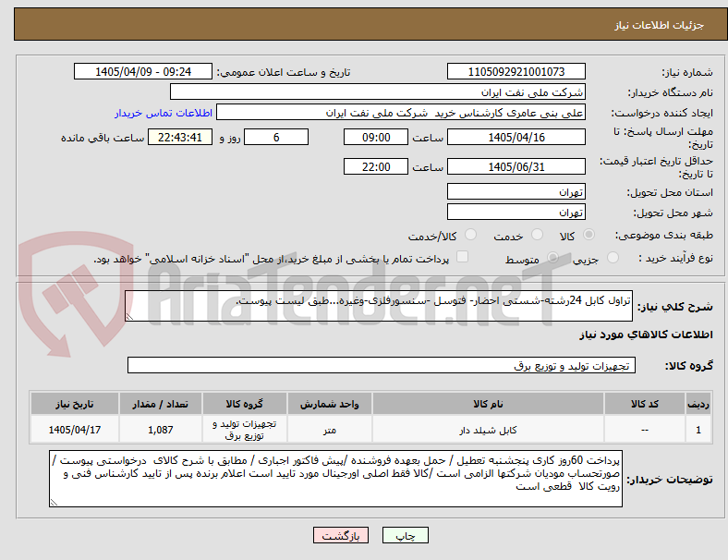Screen dimensions: 728x560
Task: Click the label تاریخ و ساعت اعلان عمومی
Action: tap(284, 72)
